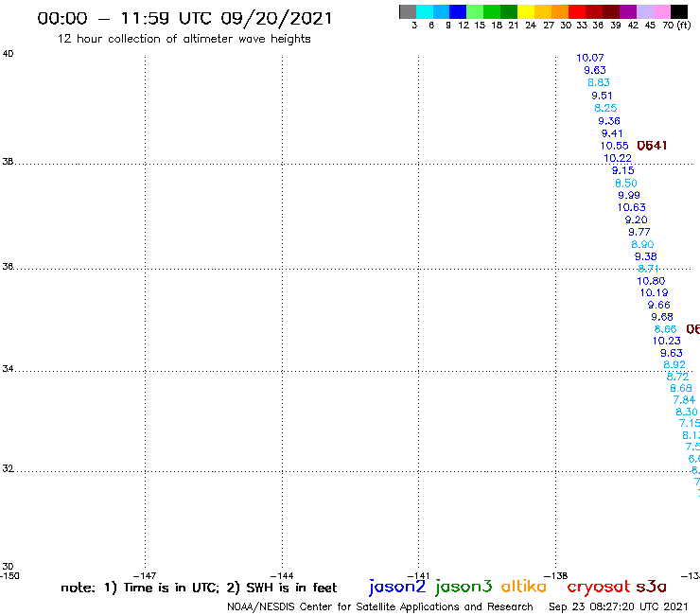700x615 pixels.
Task: Click the 8.90 wave height value
Action: pyautogui.click(x=642, y=244)
